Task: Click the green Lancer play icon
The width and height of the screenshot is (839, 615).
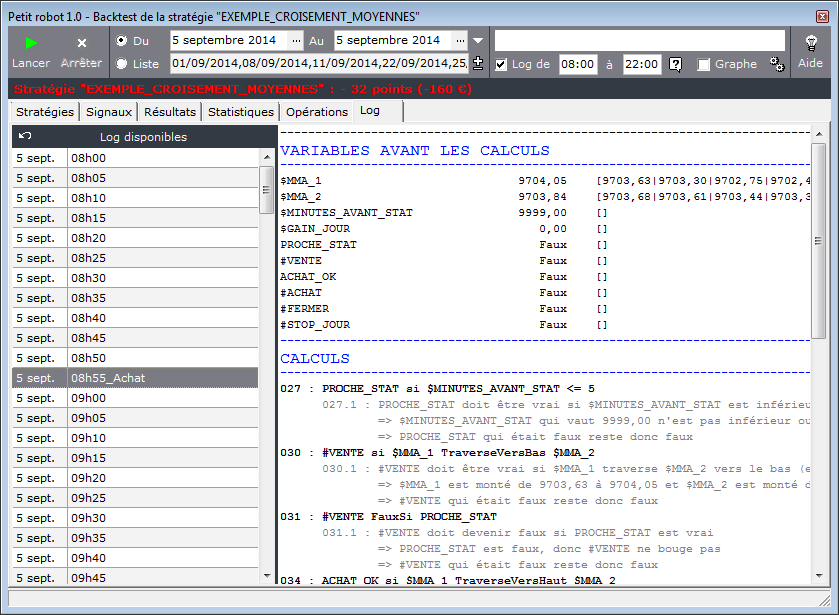Action: pyautogui.click(x=31, y=43)
